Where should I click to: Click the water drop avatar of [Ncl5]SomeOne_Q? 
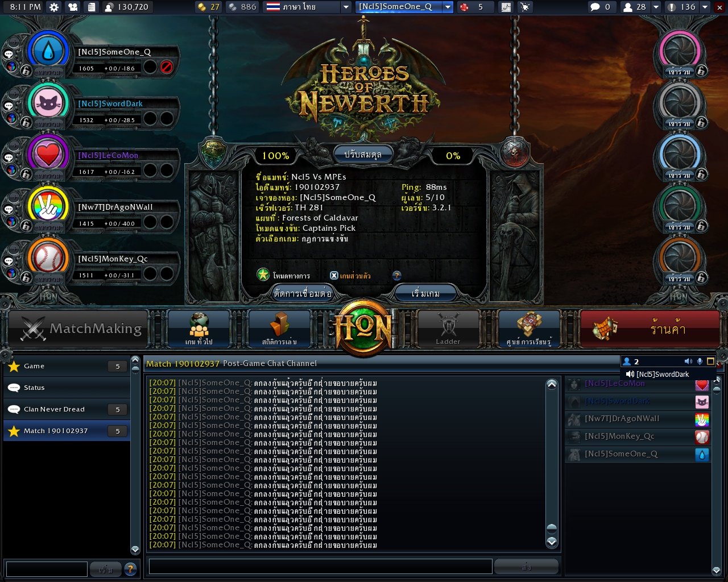(x=48, y=52)
